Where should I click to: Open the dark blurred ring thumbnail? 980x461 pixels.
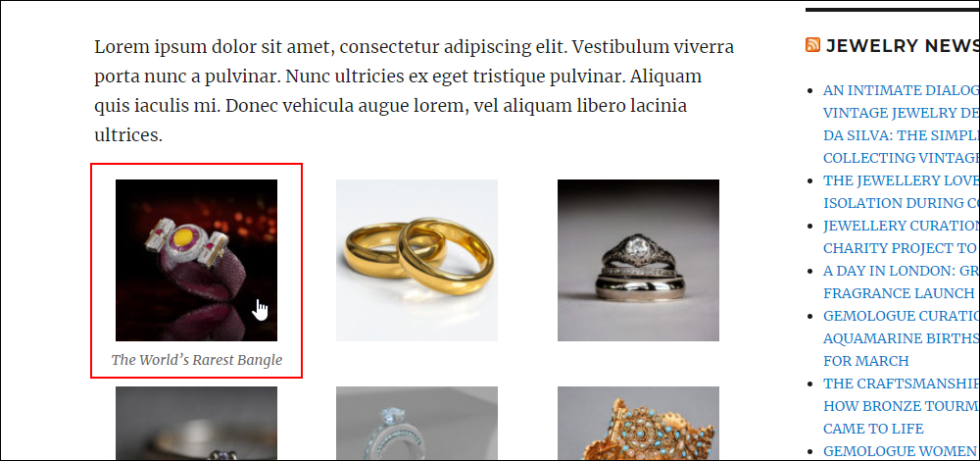coord(196,424)
